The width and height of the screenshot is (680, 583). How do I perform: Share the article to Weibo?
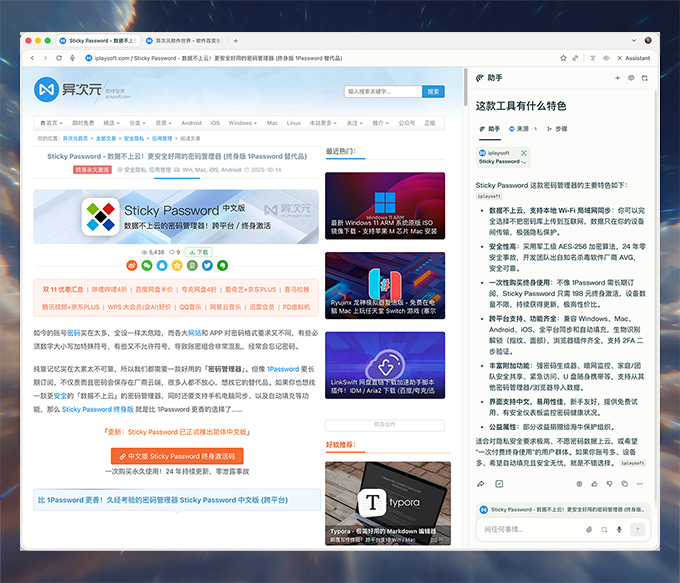(x=132, y=265)
